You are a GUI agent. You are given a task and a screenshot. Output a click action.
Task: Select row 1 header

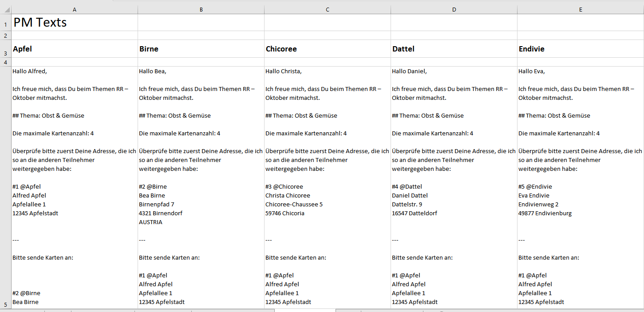click(x=5, y=23)
